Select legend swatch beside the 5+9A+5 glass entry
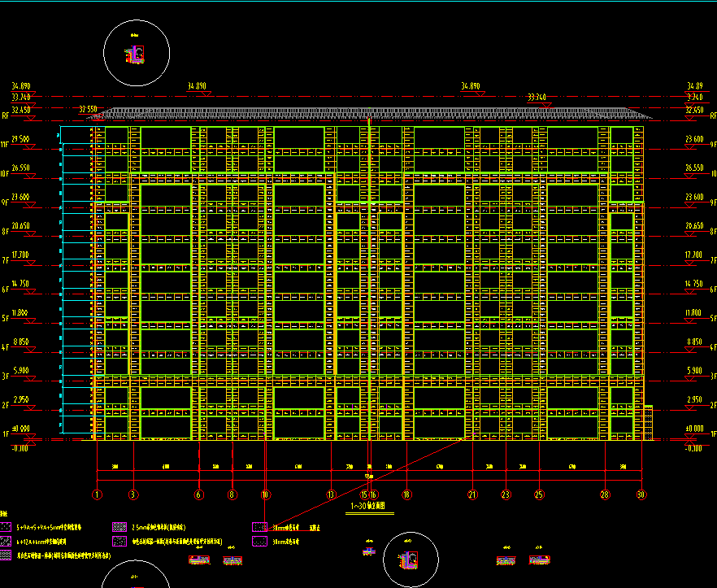 point(7,527)
